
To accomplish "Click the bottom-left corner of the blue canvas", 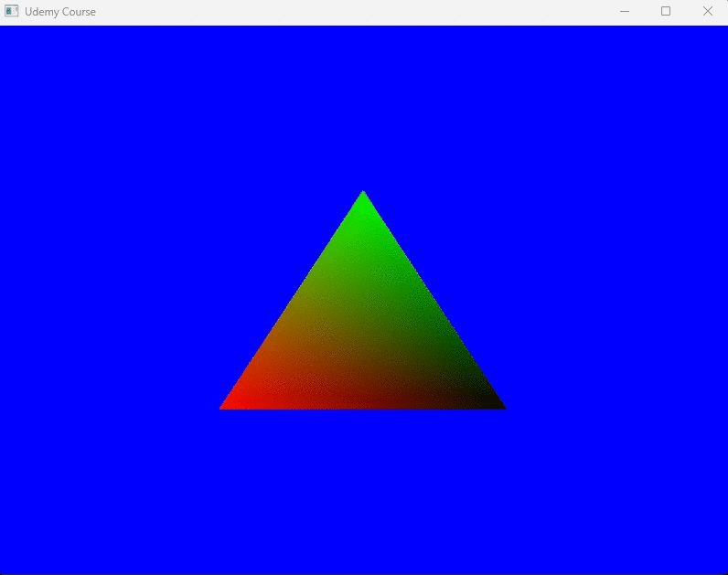I will point(4,570).
